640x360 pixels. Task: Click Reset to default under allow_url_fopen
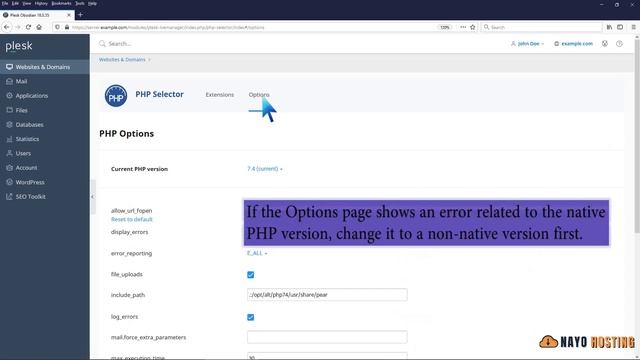pos(131,220)
